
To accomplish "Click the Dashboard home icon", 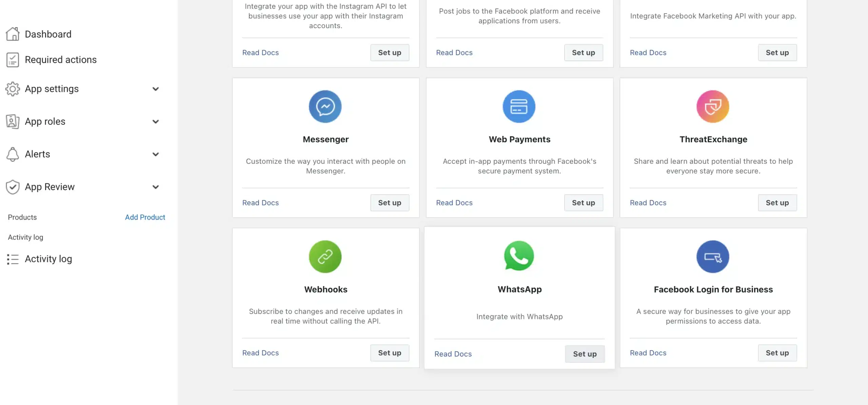I will click(13, 34).
